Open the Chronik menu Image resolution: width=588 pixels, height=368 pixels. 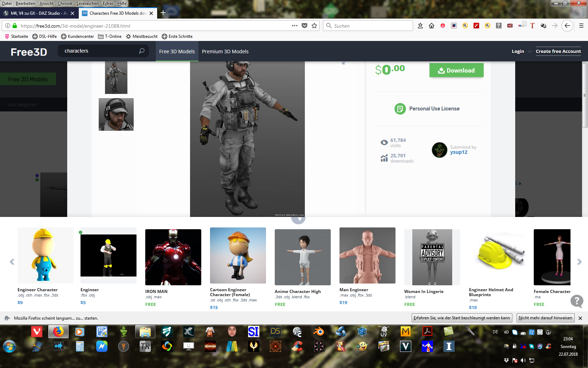click(65, 4)
